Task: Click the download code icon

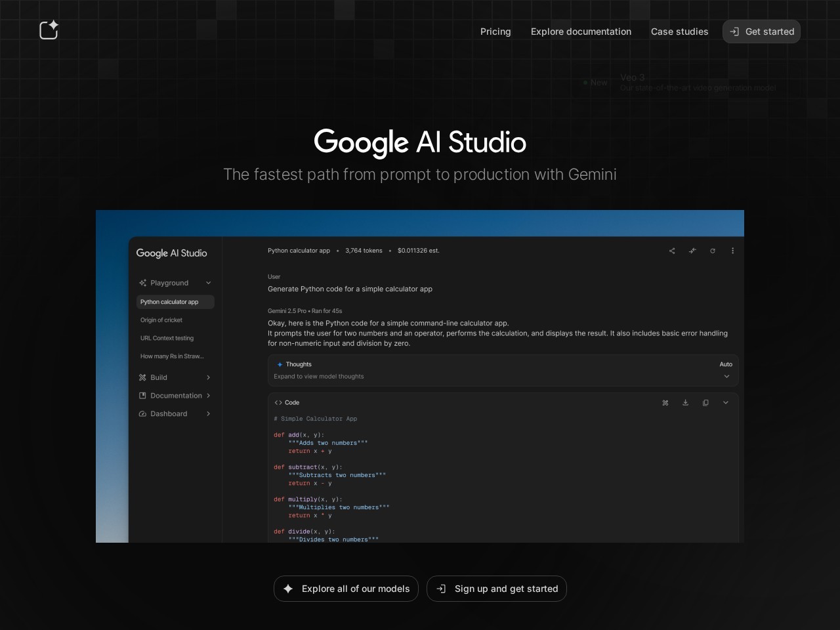Action: click(685, 403)
